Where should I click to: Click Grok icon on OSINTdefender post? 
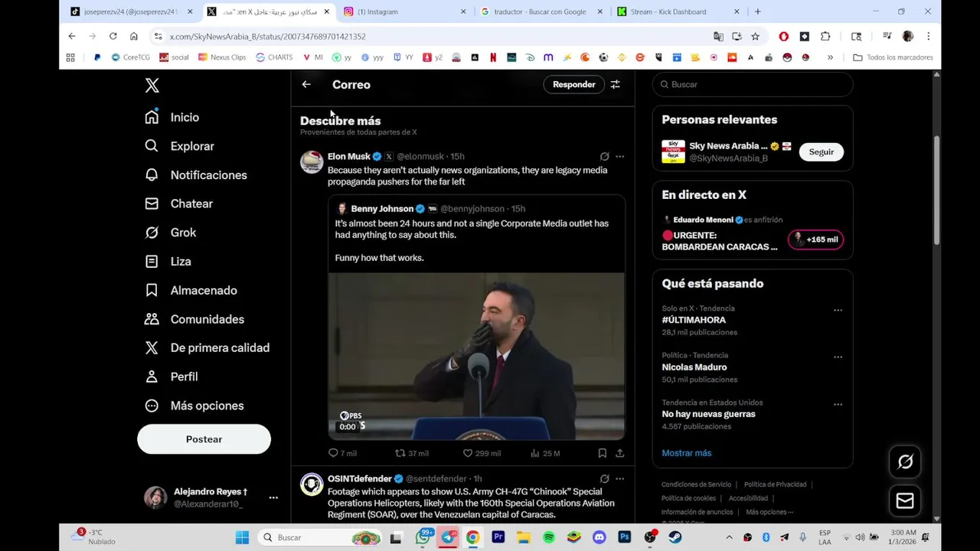(x=604, y=478)
